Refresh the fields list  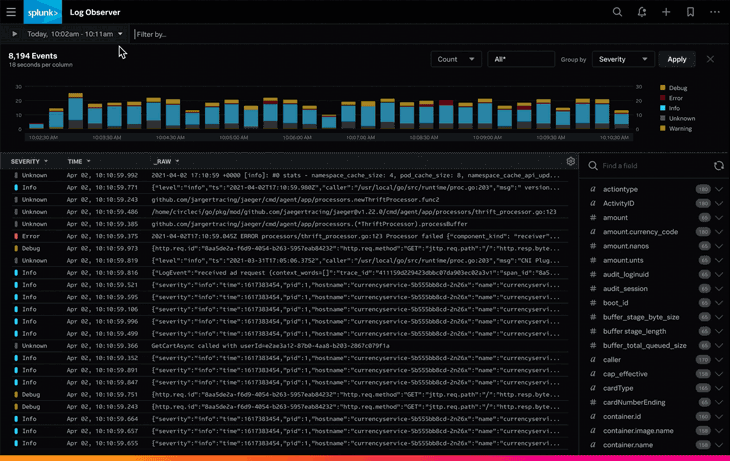pyautogui.click(x=718, y=166)
